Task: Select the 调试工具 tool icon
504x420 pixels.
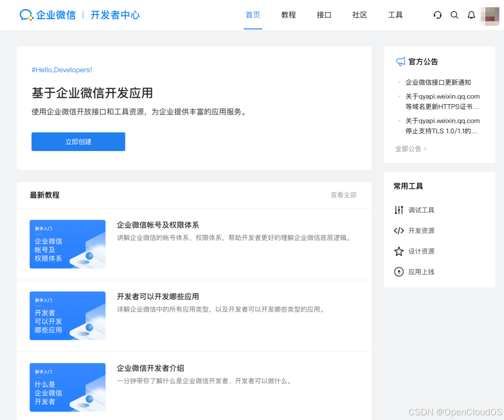Action: 398,210
